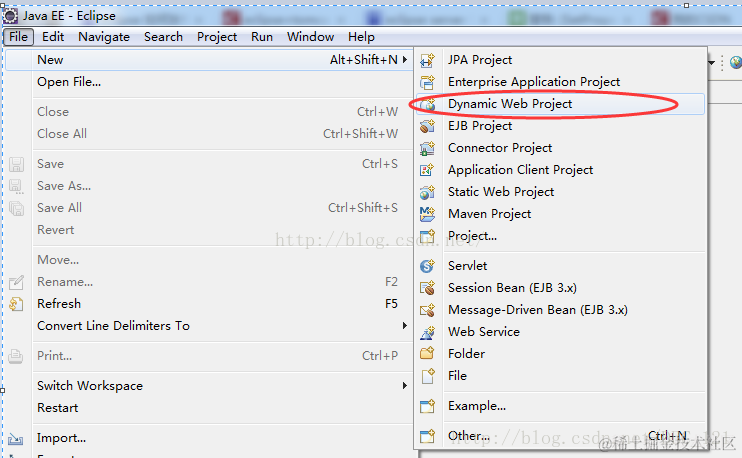This screenshot has width=742, height=458.
Task: Click the new Folder icon
Action: tap(427, 353)
